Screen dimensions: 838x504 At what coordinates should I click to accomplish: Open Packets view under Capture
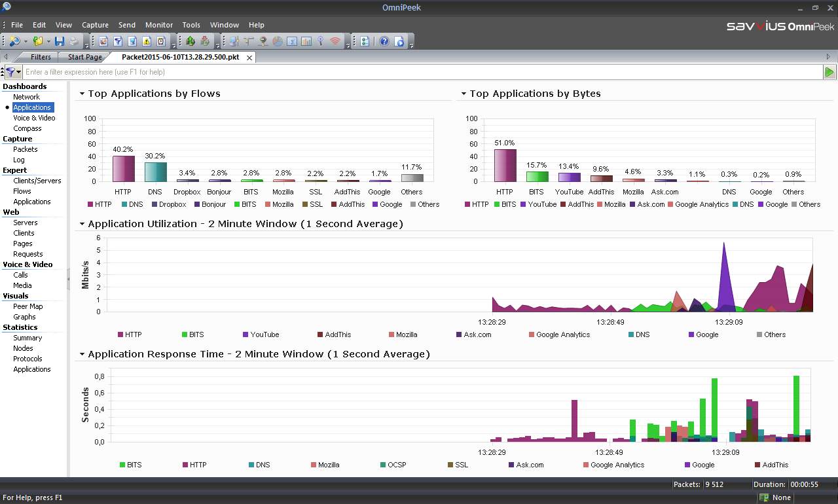pyautogui.click(x=26, y=149)
